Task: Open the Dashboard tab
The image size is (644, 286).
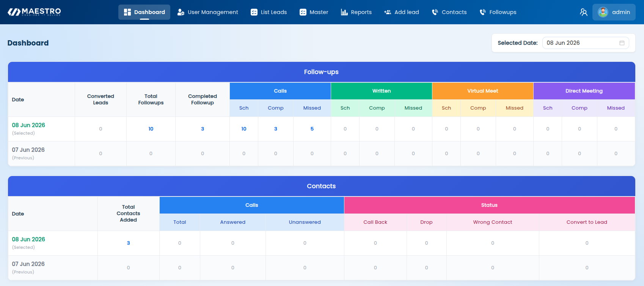Action: coord(144,12)
